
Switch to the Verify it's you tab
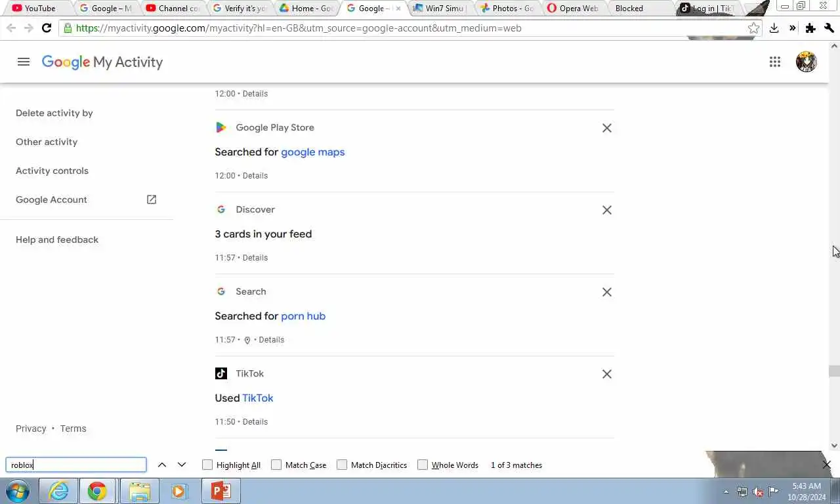240,9
